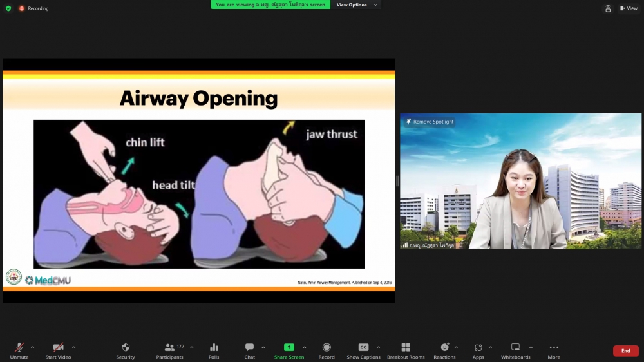Open the Participants list
The width and height of the screenshot is (644, 362).
(169, 348)
